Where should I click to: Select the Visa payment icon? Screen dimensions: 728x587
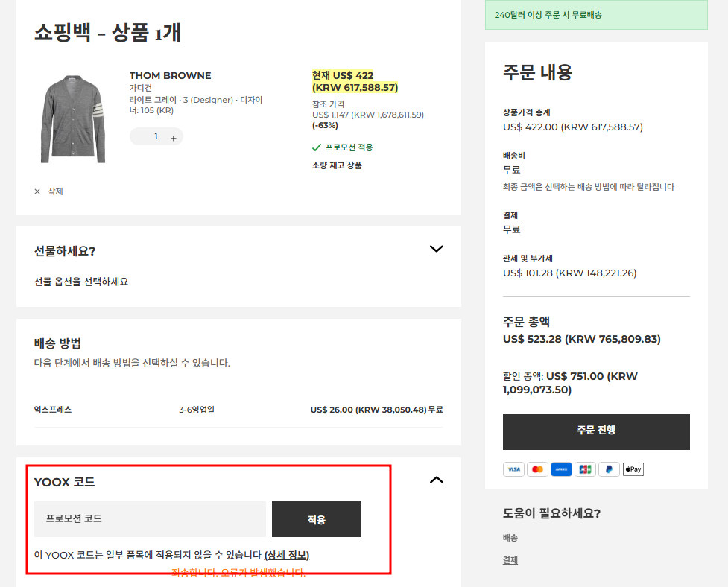pyautogui.click(x=513, y=469)
